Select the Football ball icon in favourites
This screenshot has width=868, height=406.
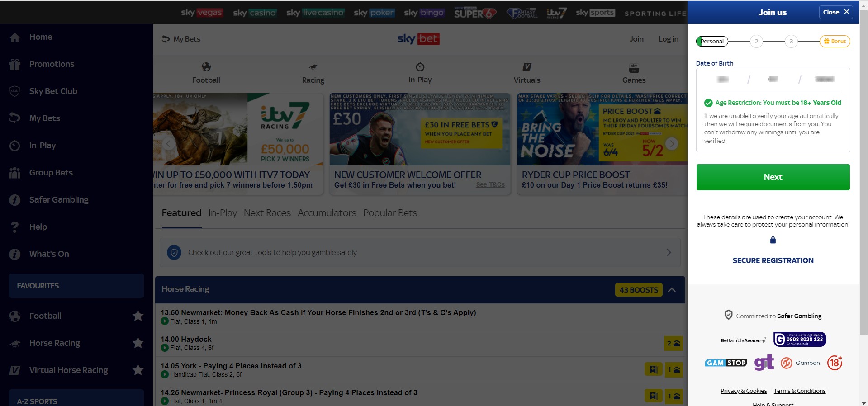14,316
